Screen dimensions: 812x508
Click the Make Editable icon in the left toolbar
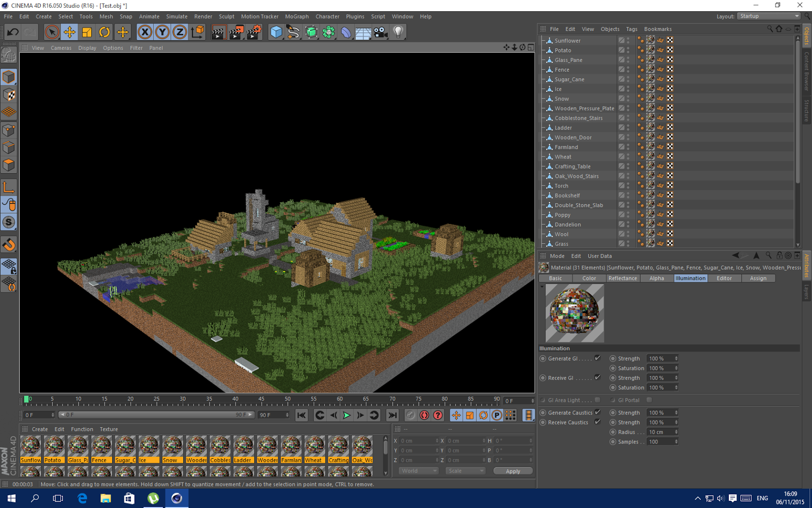(9, 54)
